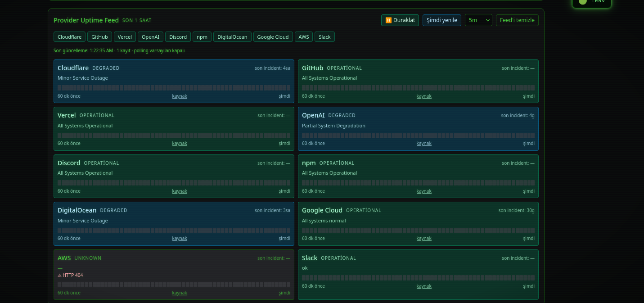The height and width of the screenshot is (303, 644).
Task: Open kaynak link in Vercel card
Action: click(x=180, y=143)
